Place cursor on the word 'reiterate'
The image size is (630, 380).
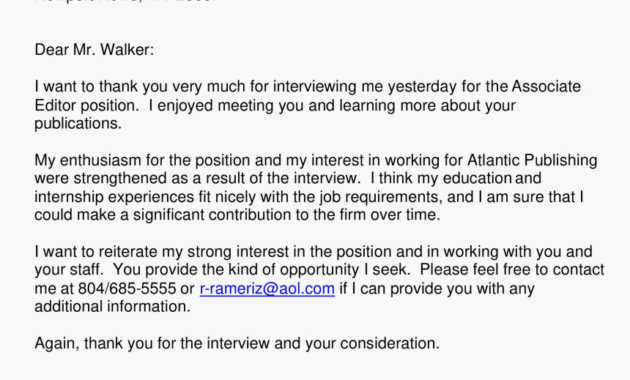[x=128, y=252]
